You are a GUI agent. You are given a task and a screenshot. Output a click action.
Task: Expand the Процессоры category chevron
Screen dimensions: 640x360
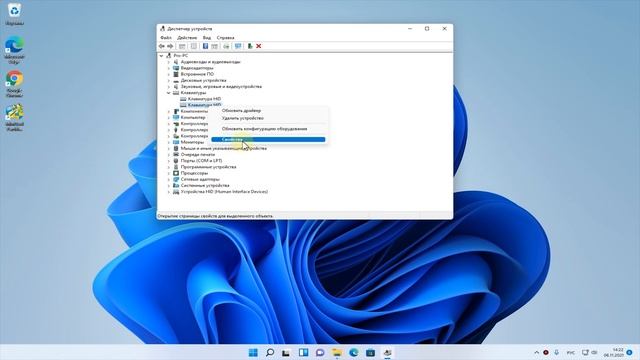pos(169,173)
